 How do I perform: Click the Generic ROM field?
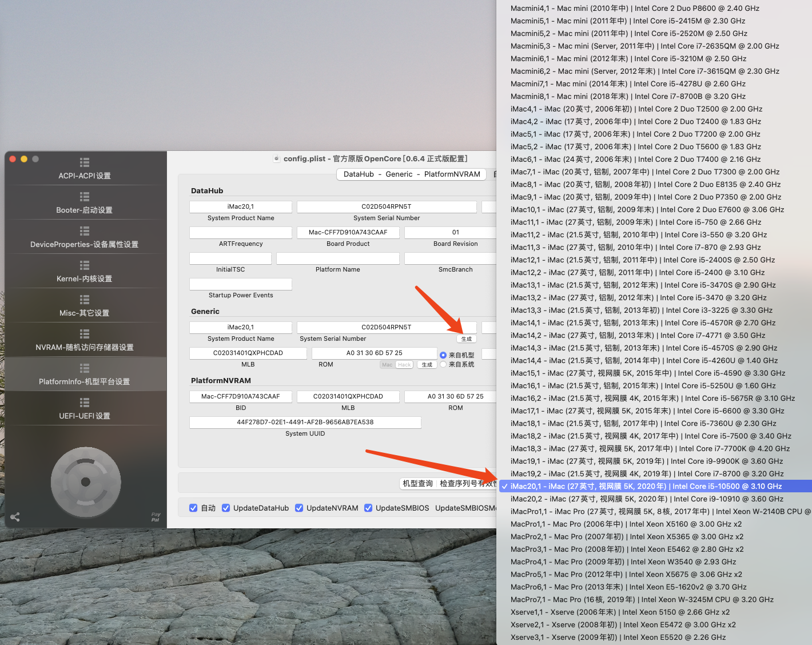(x=375, y=353)
